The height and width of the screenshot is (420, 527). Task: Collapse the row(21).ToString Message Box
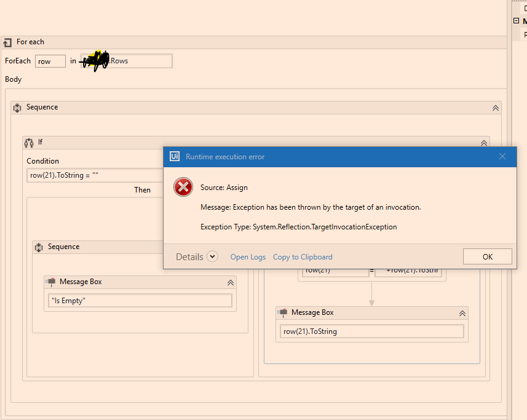(462, 312)
